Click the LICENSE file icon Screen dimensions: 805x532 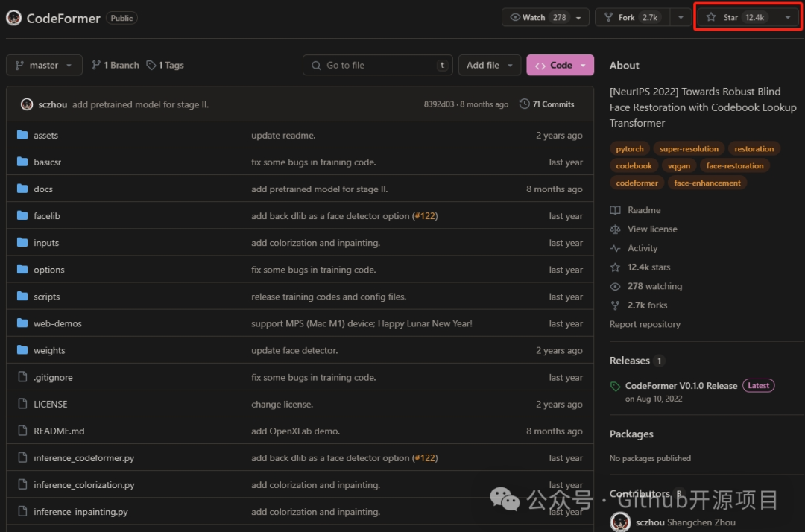(22, 404)
